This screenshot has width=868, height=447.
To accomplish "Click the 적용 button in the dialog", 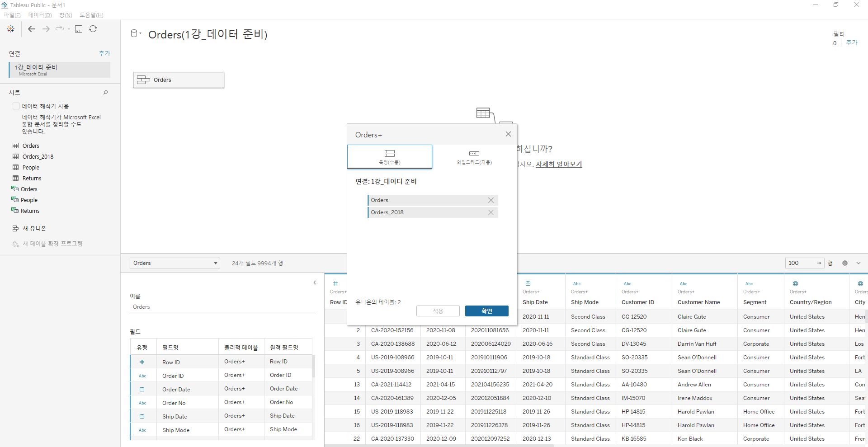I will point(438,311).
